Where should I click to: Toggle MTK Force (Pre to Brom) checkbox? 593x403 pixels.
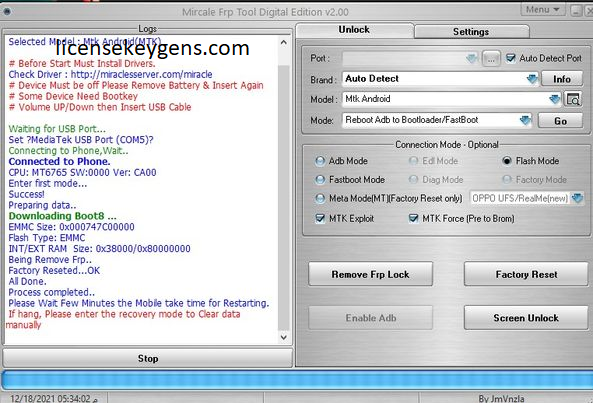point(413,219)
